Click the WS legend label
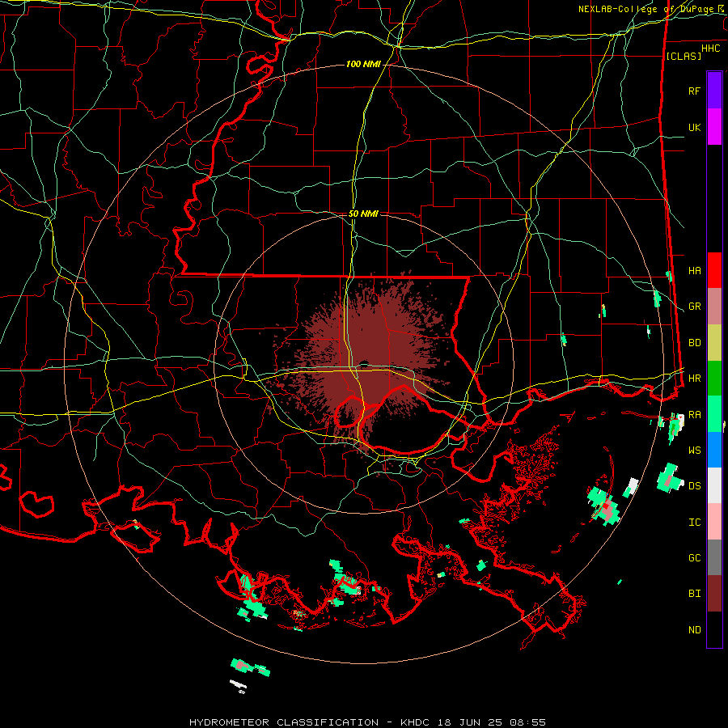Image resolution: width=728 pixels, height=728 pixels. coord(694,451)
